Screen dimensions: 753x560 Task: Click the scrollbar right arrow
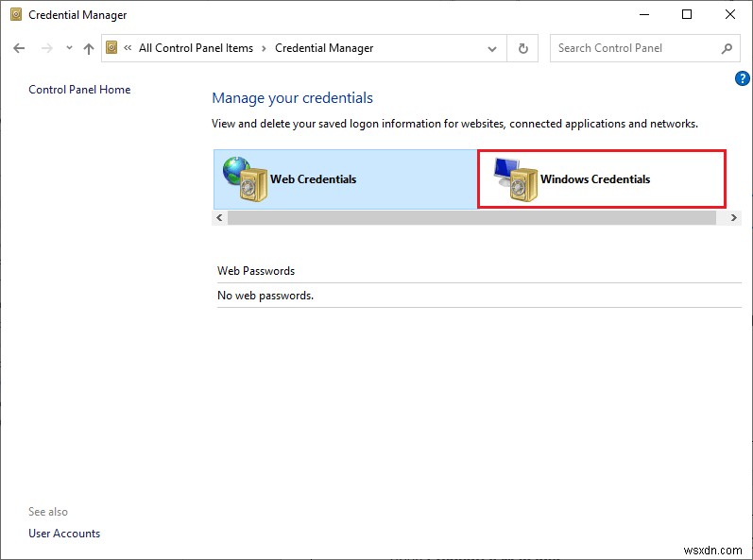733,217
